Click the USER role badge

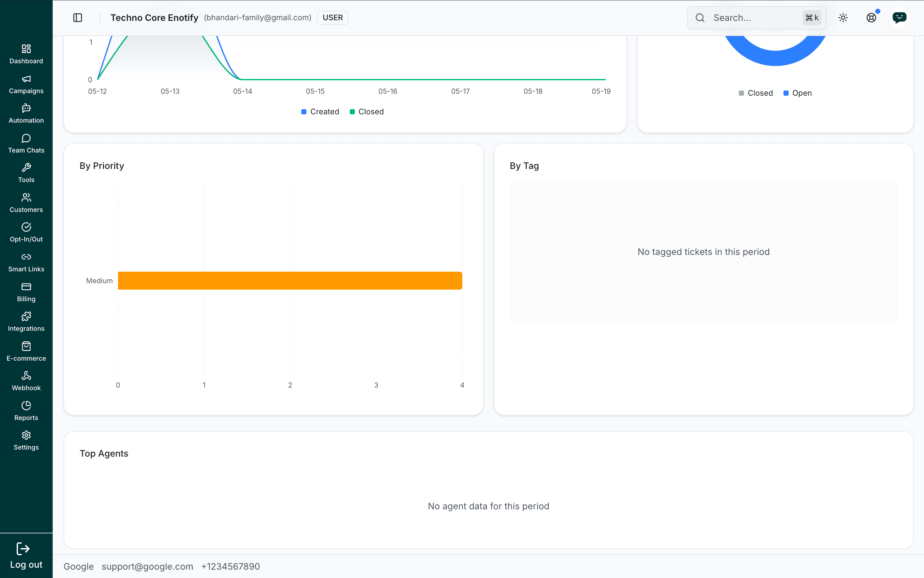tap(333, 18)
